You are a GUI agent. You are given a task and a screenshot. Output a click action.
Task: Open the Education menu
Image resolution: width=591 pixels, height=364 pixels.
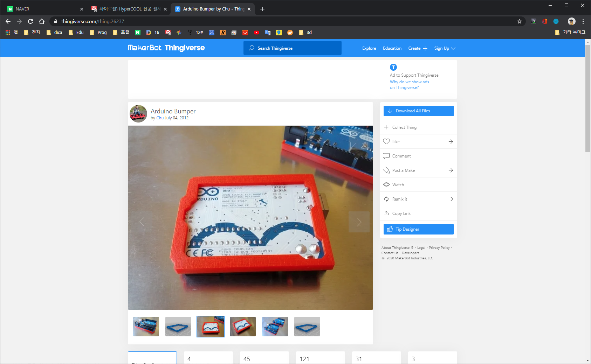[x=392, y=48]
